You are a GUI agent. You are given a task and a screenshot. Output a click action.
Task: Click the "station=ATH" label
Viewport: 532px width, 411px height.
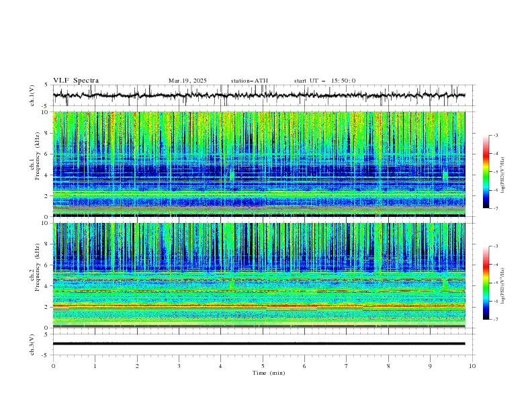tap(249, 81)
